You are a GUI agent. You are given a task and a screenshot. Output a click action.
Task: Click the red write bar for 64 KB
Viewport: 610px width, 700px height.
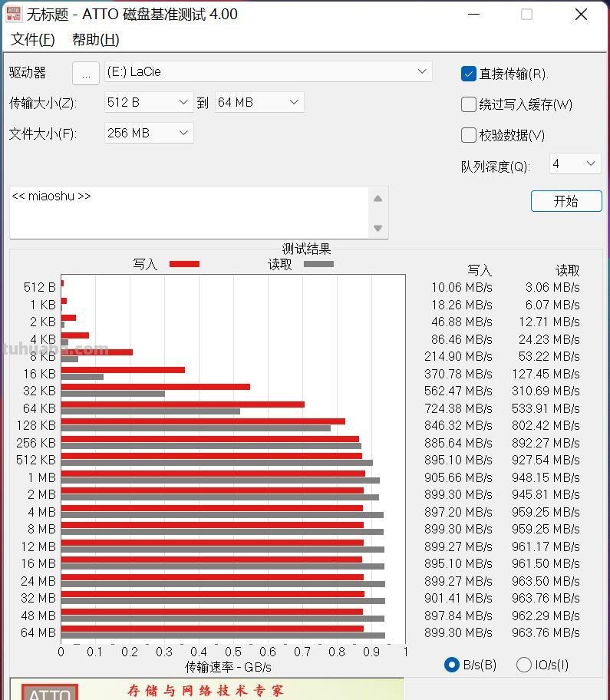click(x=183, y=404)
